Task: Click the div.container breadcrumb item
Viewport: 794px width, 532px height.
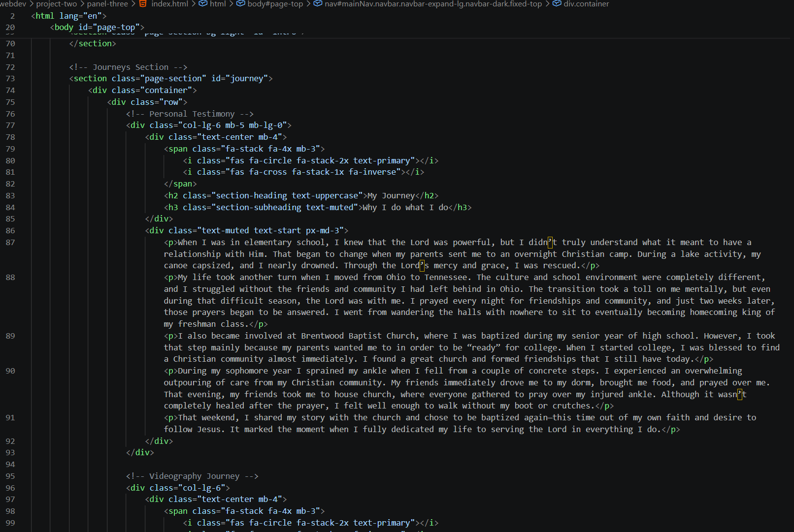Action: pos(581,4)
